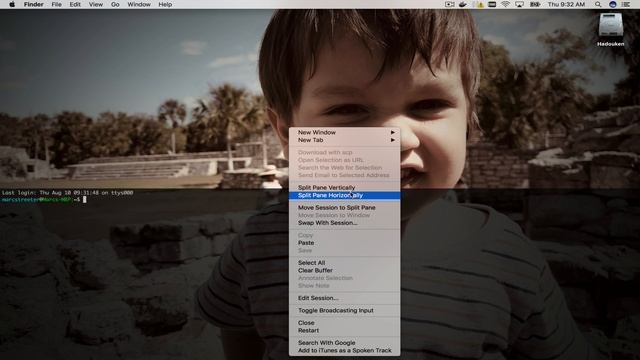Open the Edit menu in menu bar
This screenshot has width=640, height=360.
point(75,4)
